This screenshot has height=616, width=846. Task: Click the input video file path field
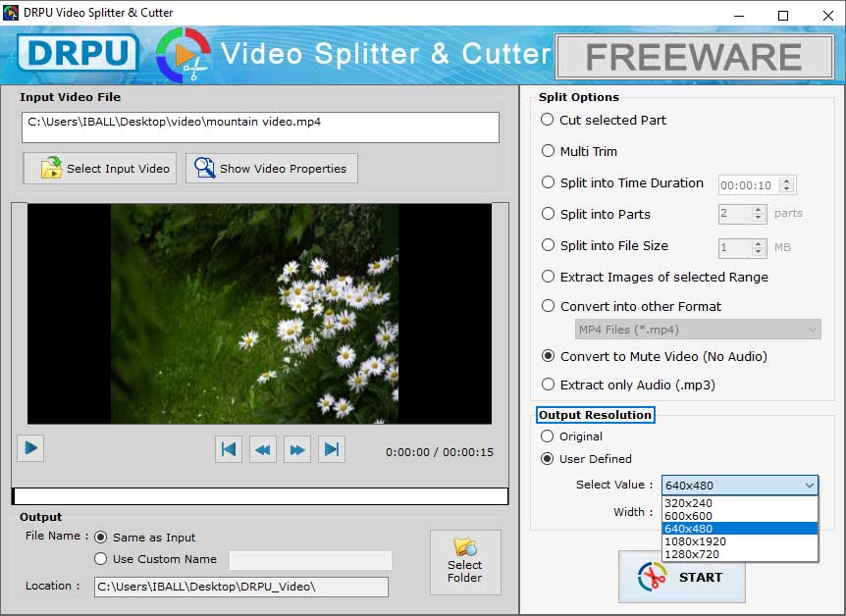[260, 128]
